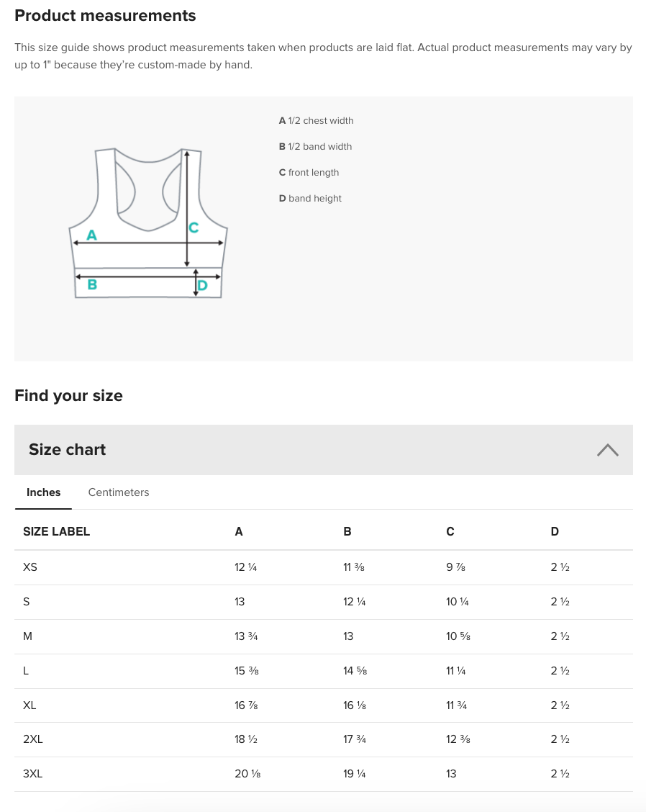Click the Find your size heading
Screen dimensions: 646x812
[x=68, y=395]
